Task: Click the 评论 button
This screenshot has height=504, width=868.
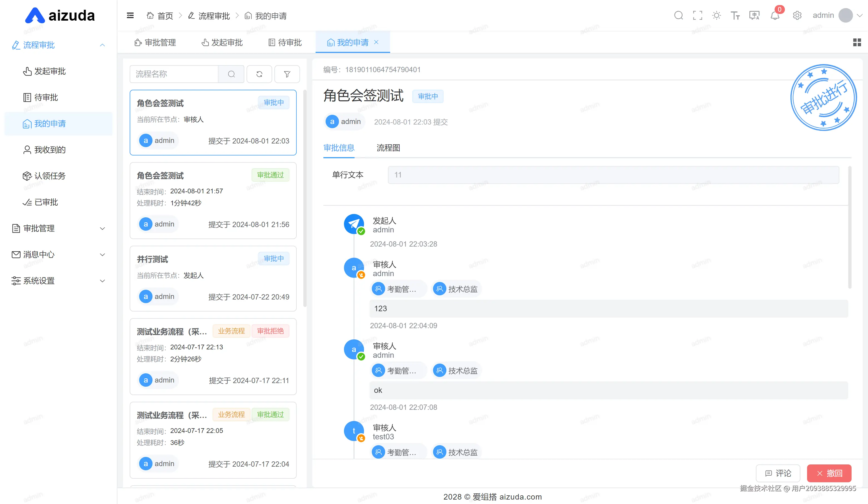Action: (x=778, y=473)
